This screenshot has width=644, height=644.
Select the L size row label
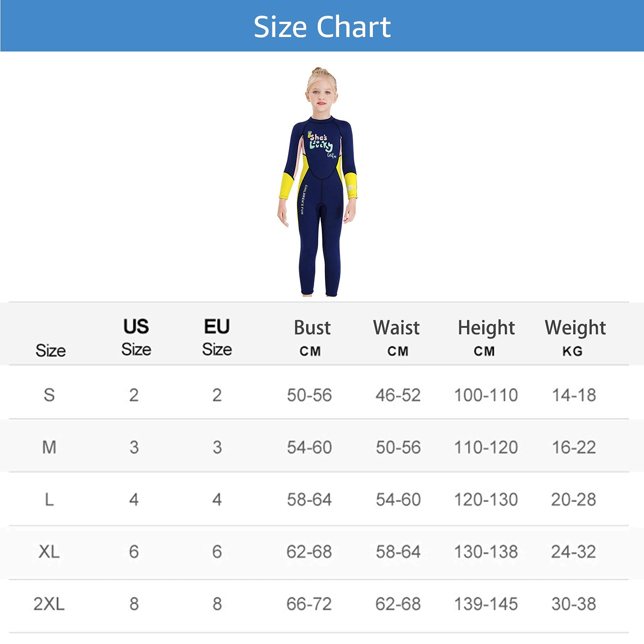pyautogui.click(x=49, y=500)
